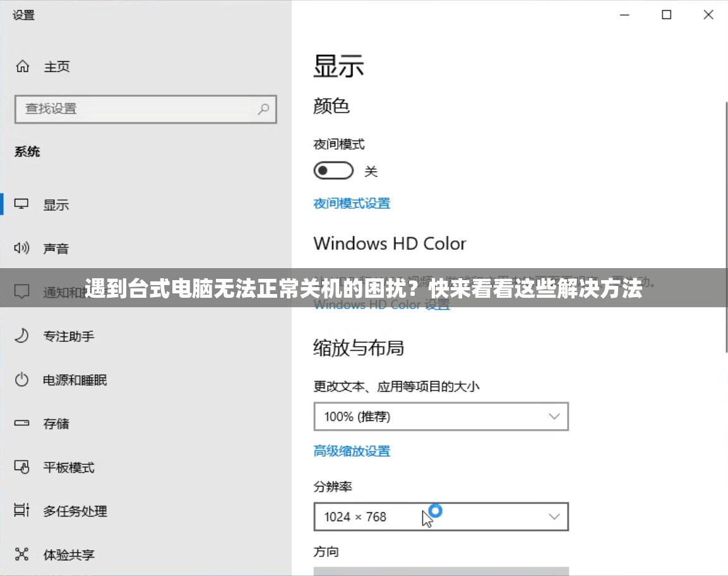Click the multitasking icon for 多任务处理
Image resolution: width=728 pixels, height=576 pixels.
click(x=21, y=510)
